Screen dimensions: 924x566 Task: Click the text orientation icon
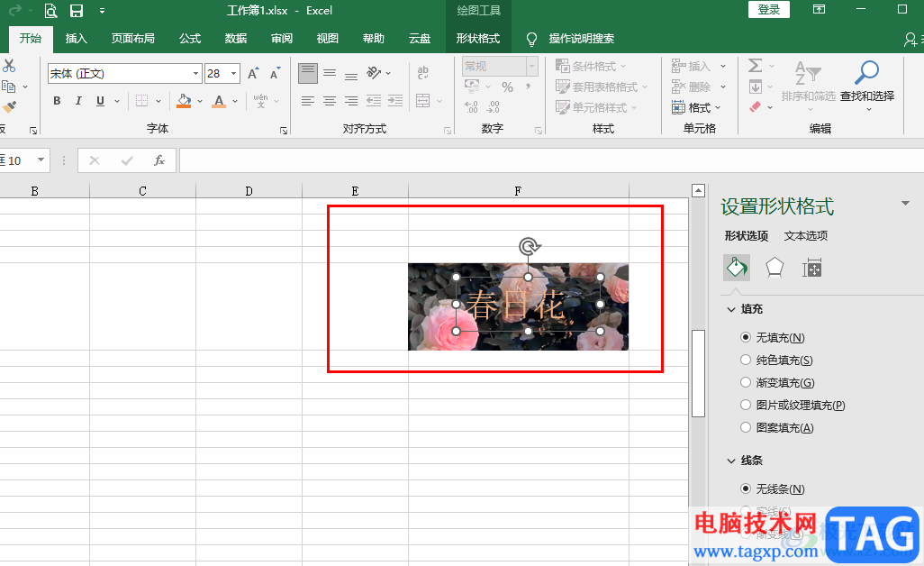[375, 73]
